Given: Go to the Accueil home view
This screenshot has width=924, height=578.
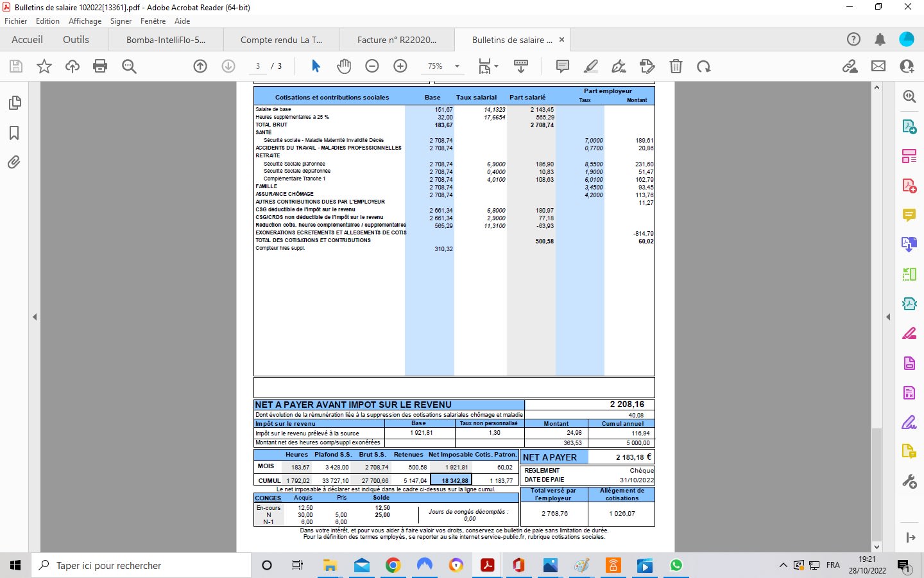Looking at the screenshot, I should (27, 40).
